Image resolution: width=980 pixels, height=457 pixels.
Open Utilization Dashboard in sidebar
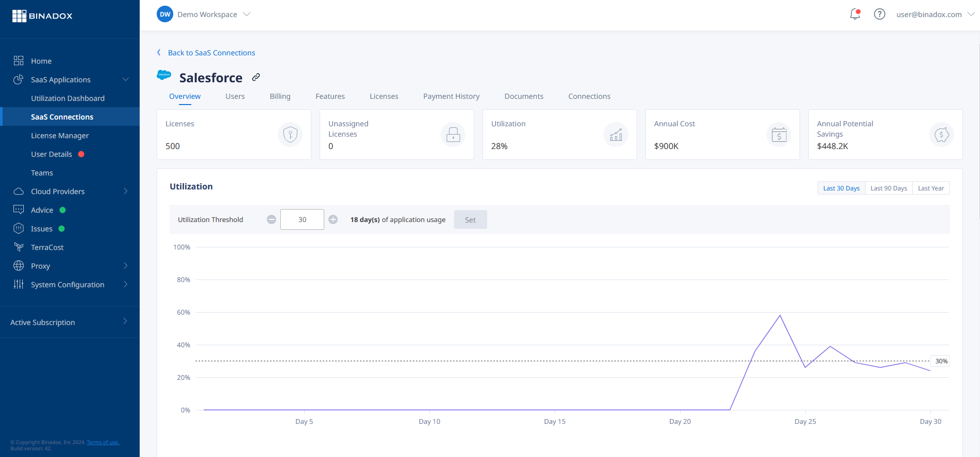click(68, 98)
